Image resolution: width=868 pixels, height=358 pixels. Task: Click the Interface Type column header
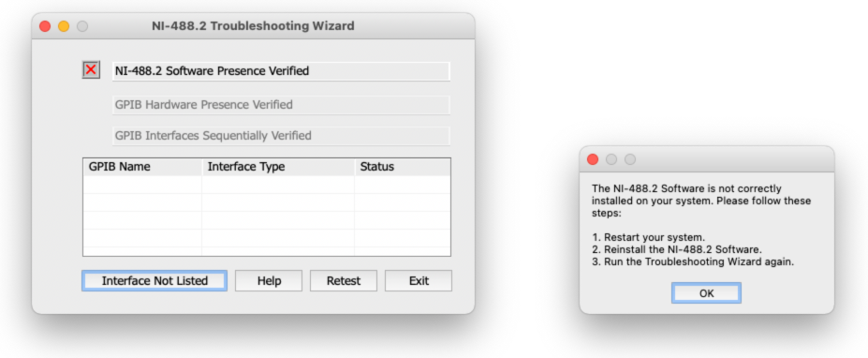[x=278, y=167]
